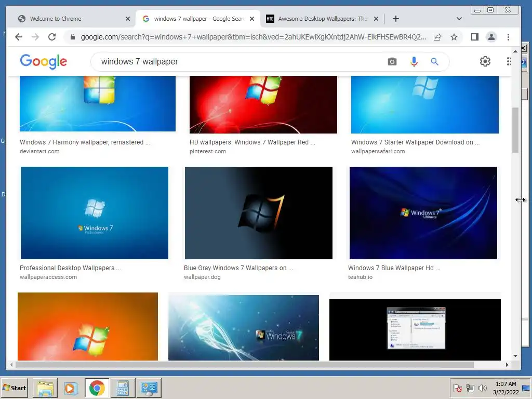Click the wallpapersafari.com source link
Viewport: 532px width, 399px height.
point(378,151)
